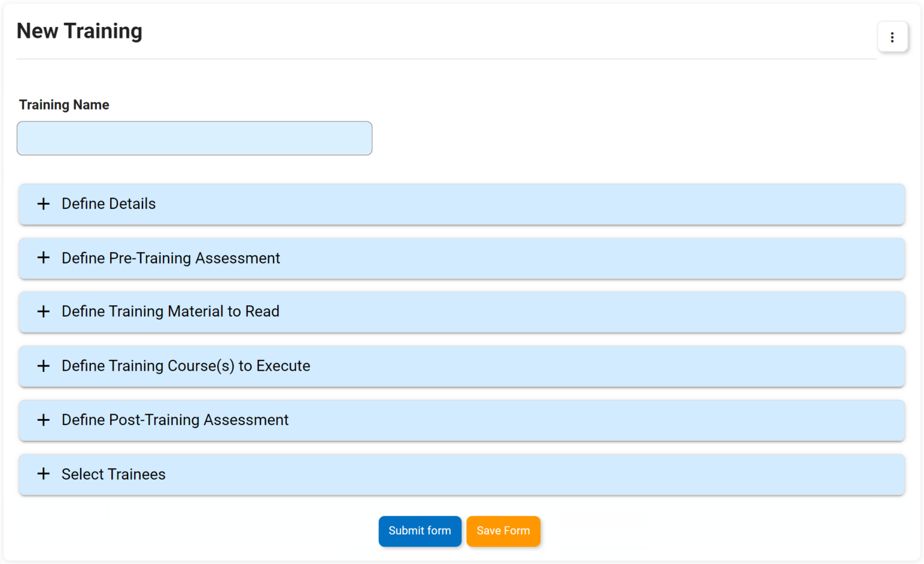
Task: Open the Define Training Material to Read text
Action: (x=170, y=312)
